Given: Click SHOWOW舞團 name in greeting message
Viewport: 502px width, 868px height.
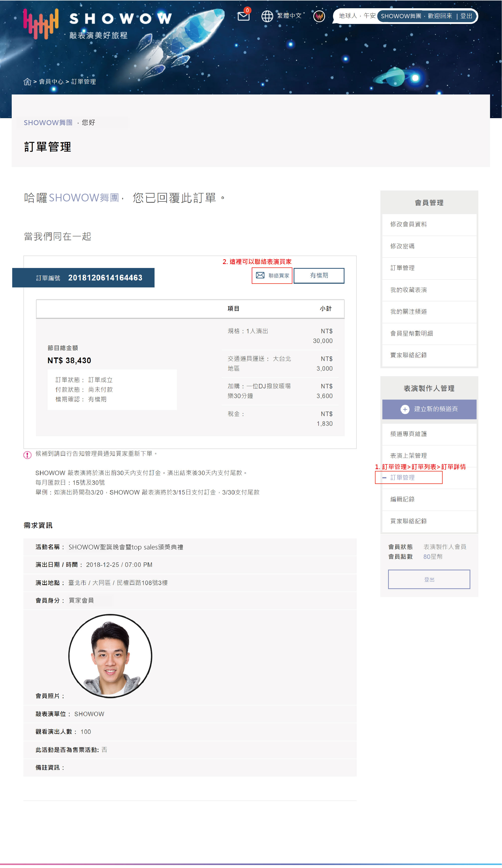Looking at the screenshot, I should tap(84, 198).
